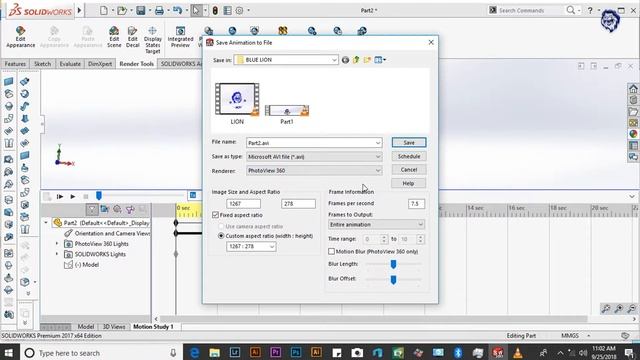Click the Help button in dialog
Viewport: 640px width, 360px height.
click(409, 184)
